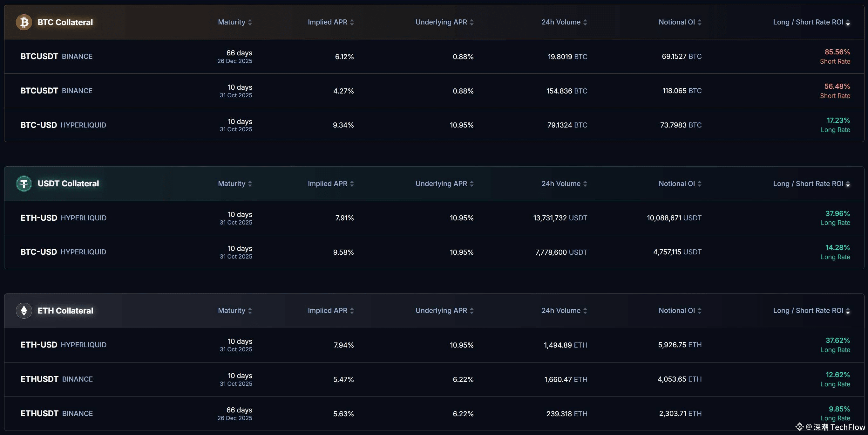This screenshot has height=435, width=868.
Task: Toggle Long / Short Rate ROI sort in USDT Collateral
Action: [x=848, y=184]
